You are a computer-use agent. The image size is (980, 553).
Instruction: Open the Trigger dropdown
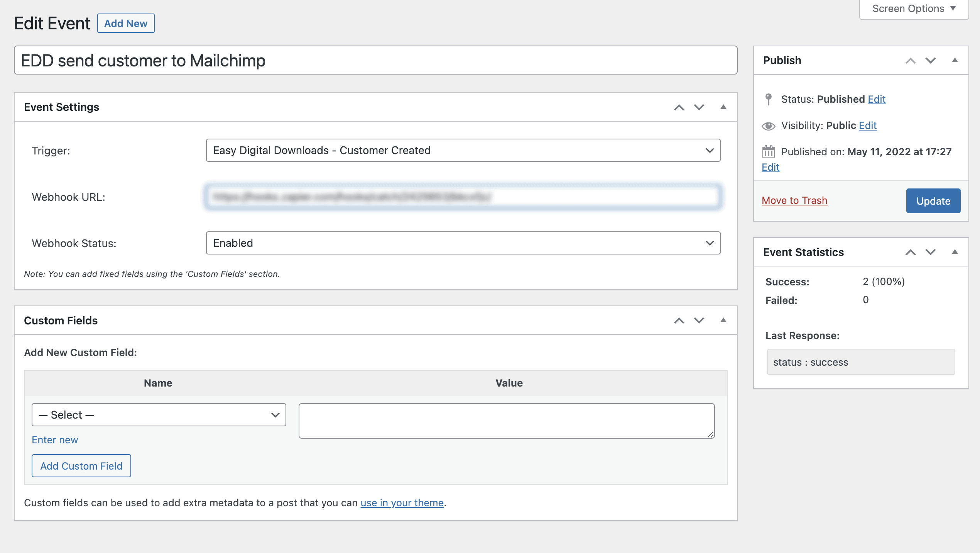463,150
